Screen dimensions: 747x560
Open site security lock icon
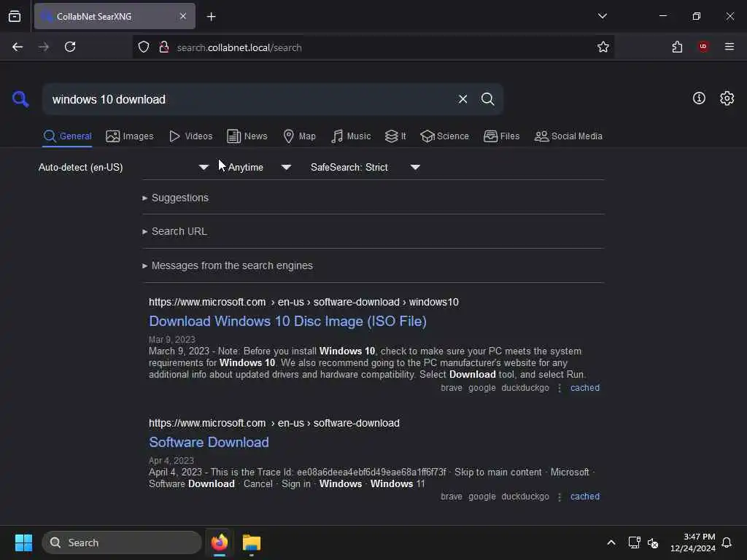click(164, 47)
